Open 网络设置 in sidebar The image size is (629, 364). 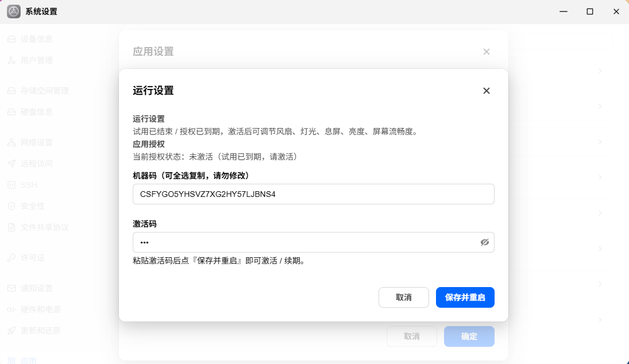[37, 142]
